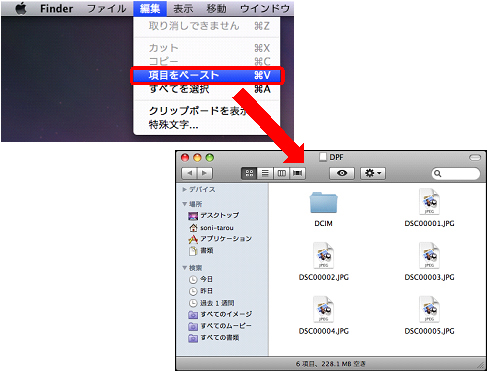Image resolution: width=487 pixels, height=371 pixels.
Task: Select 昨日 search in the sidebar
Action: pos(201,291)
